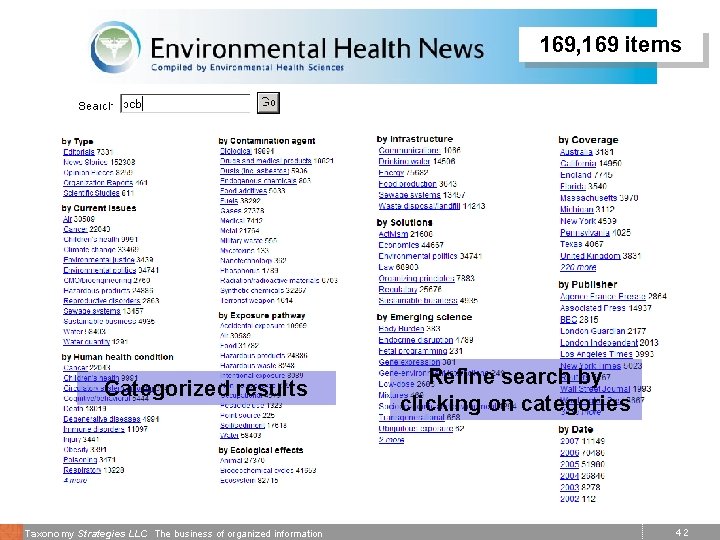Open Energy infrastructure link

point(391,173)
